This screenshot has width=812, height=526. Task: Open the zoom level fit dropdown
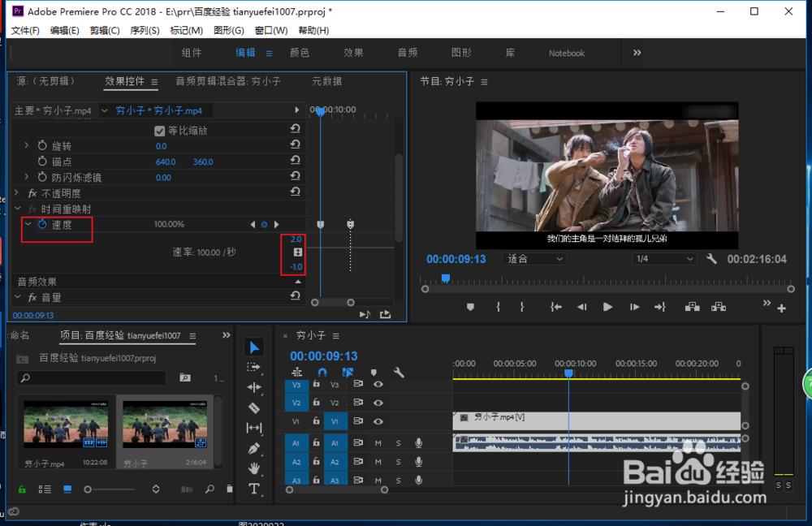click(534, 259)
